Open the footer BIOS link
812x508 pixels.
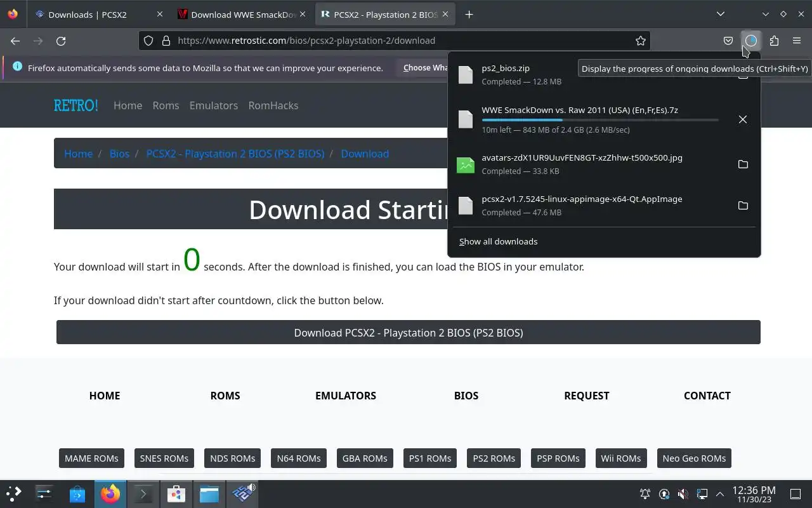tap(466, 396)
